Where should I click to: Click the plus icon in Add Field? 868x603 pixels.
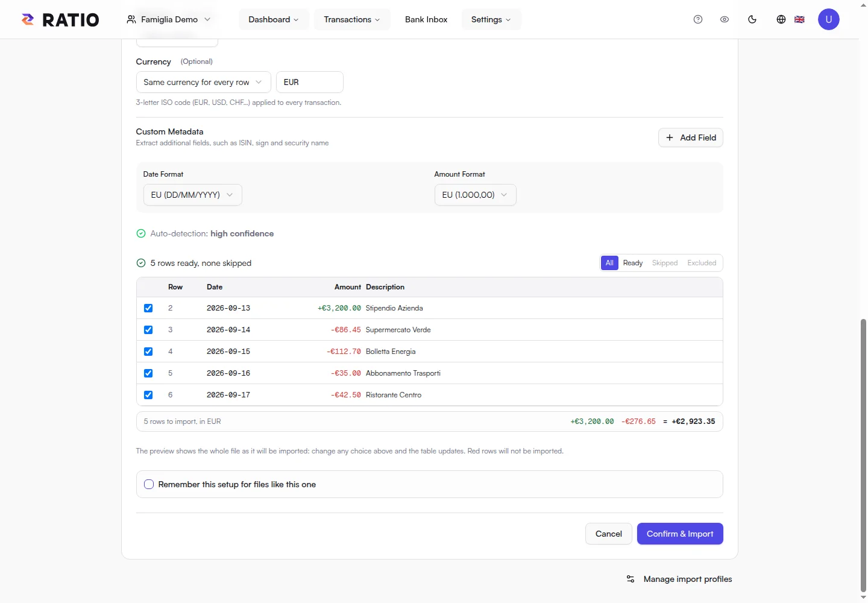[x=670, y=137]
